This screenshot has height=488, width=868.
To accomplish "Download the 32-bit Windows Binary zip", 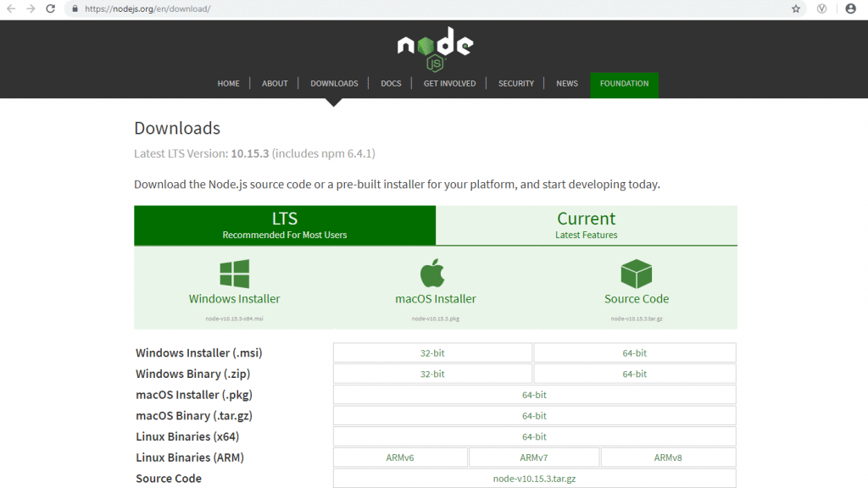I will click(x=432, y=374).
